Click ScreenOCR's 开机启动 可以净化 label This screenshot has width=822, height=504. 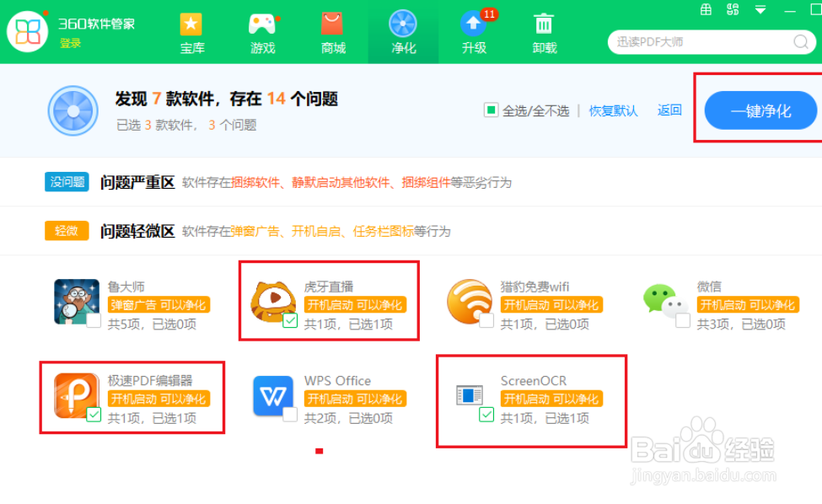coord(551,399)
